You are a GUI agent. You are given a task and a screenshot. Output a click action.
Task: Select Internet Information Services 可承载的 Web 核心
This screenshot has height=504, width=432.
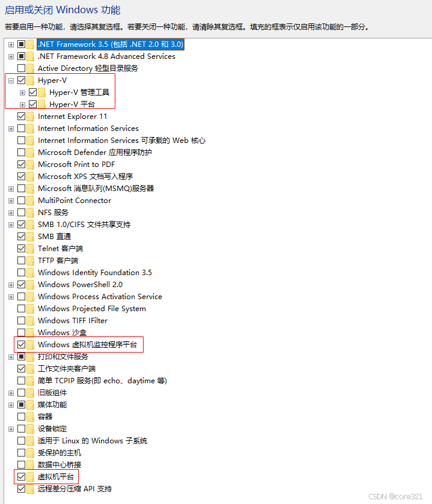(x=121, y=141)
